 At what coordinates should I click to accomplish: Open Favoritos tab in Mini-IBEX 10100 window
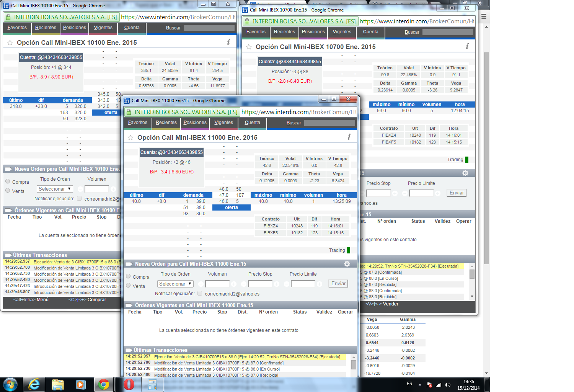click(17, 28)
